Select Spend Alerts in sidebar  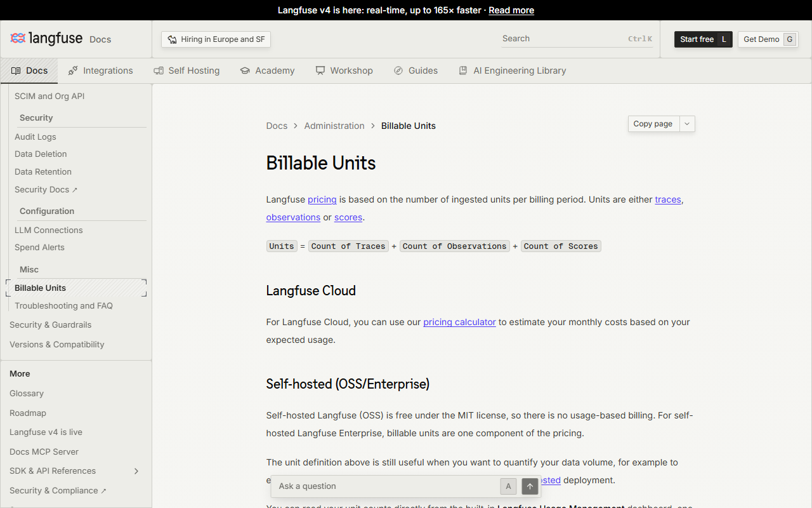[x=39, y=247]
